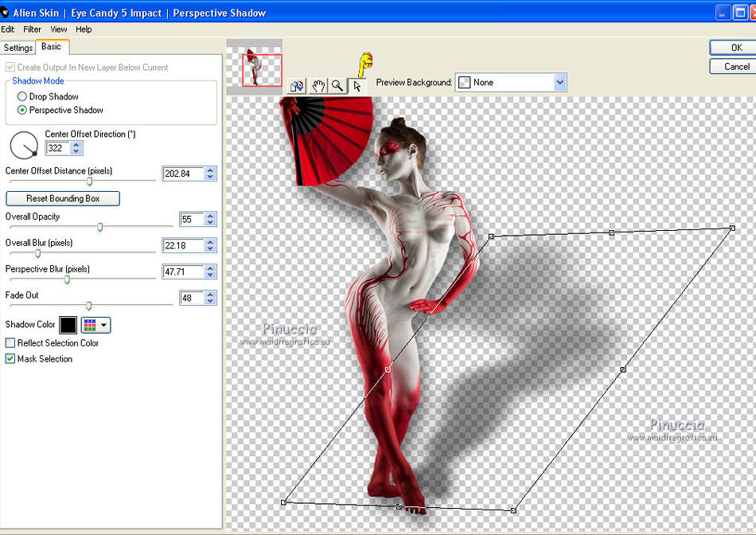Click the bottom-right bounding box corner handle
Image resolution: width=756 pixels, height=535 pixels.
pos(513,510)
